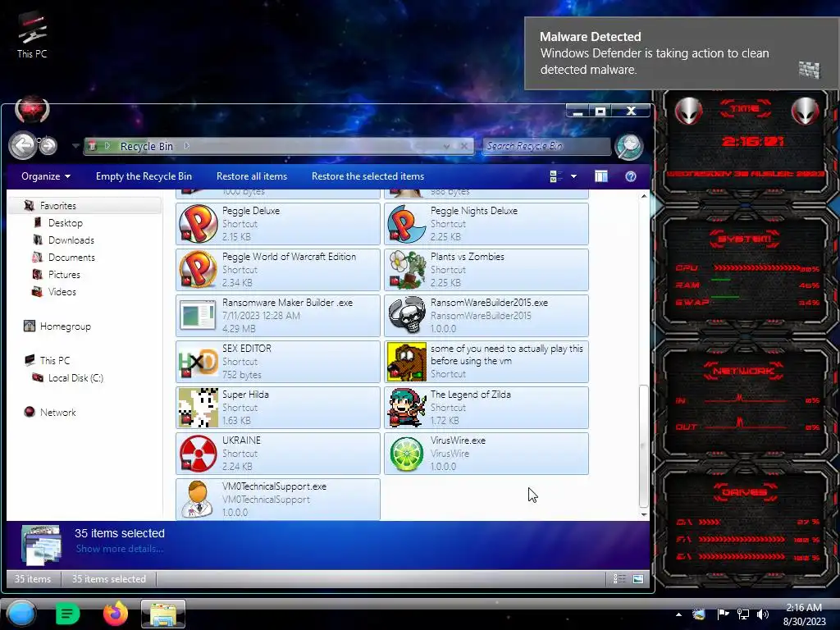
Task: Launch the green notes app on taskbar
Action: click(67, 614)
